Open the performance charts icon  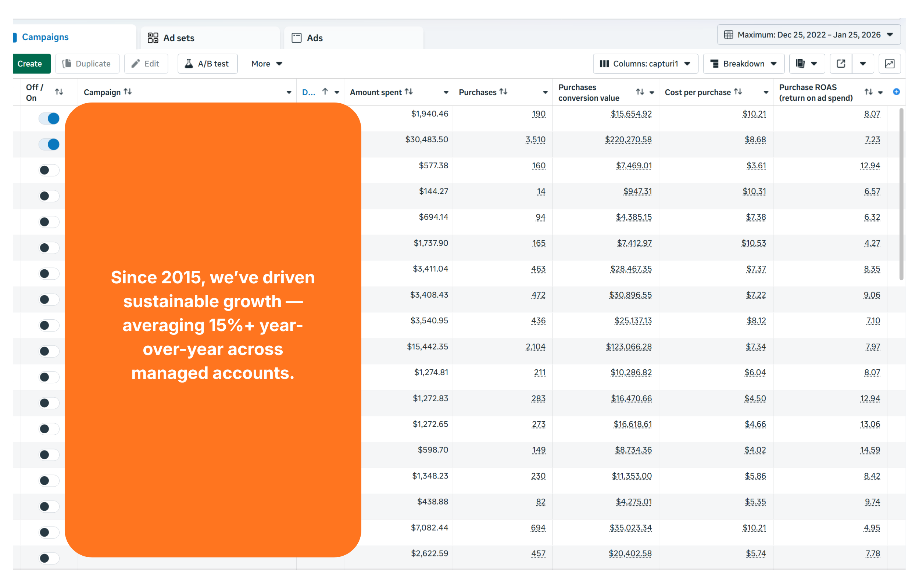[x=890, y=64]
